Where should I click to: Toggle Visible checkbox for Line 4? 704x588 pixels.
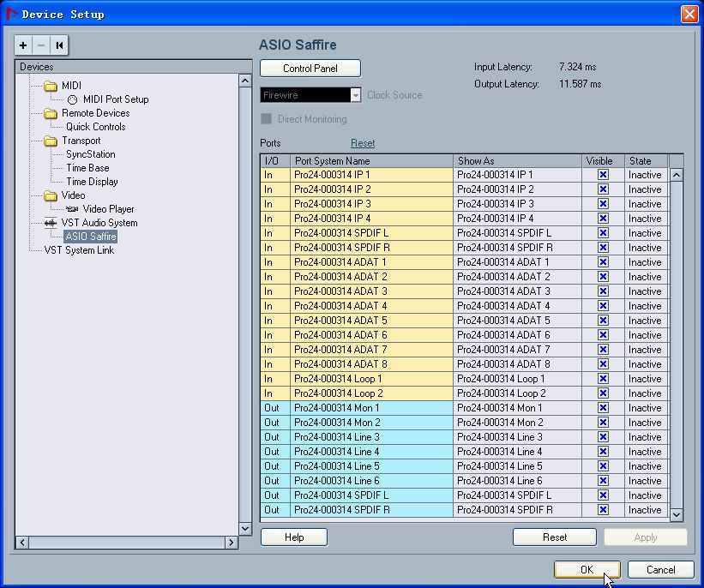pos(603,452)
